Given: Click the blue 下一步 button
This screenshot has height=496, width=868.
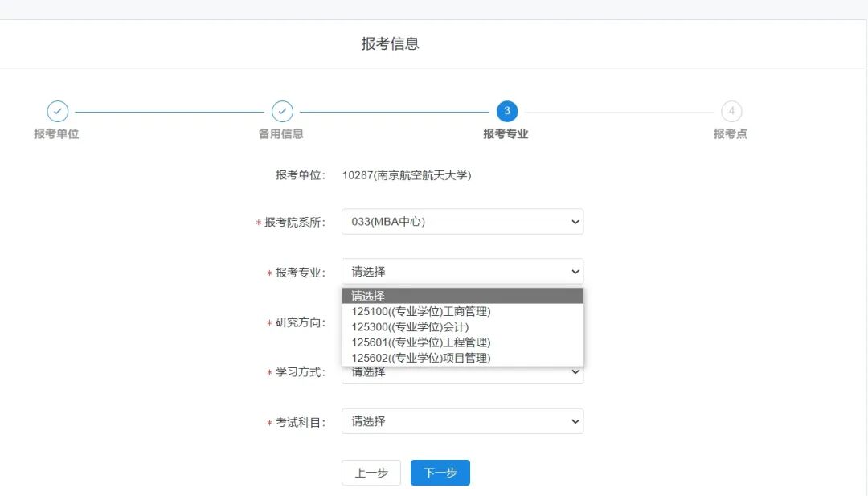Looking at the screenshot, I should (440, 473).
